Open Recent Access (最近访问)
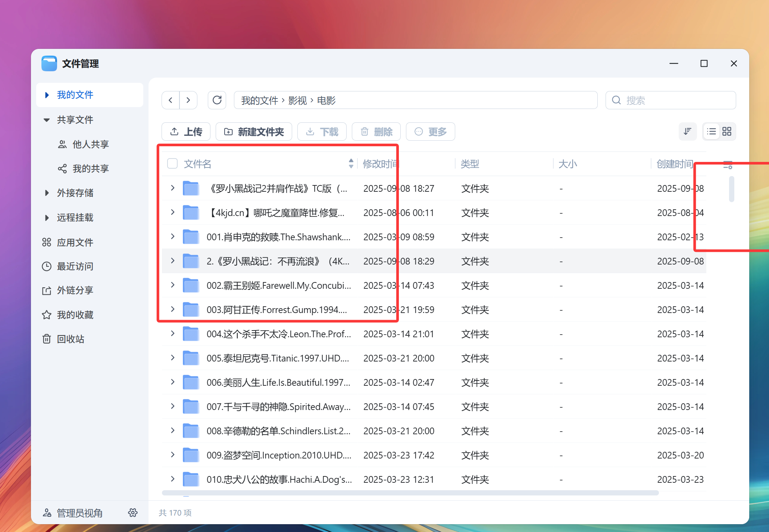 tap(75, 266)
